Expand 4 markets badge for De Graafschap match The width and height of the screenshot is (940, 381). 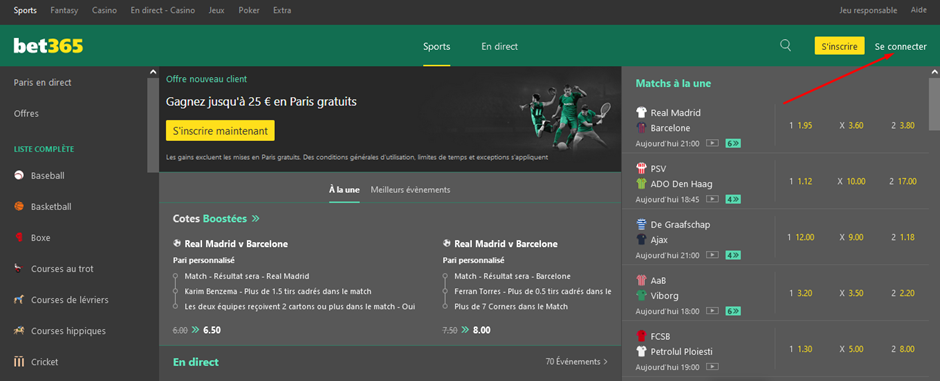(733, 255)
